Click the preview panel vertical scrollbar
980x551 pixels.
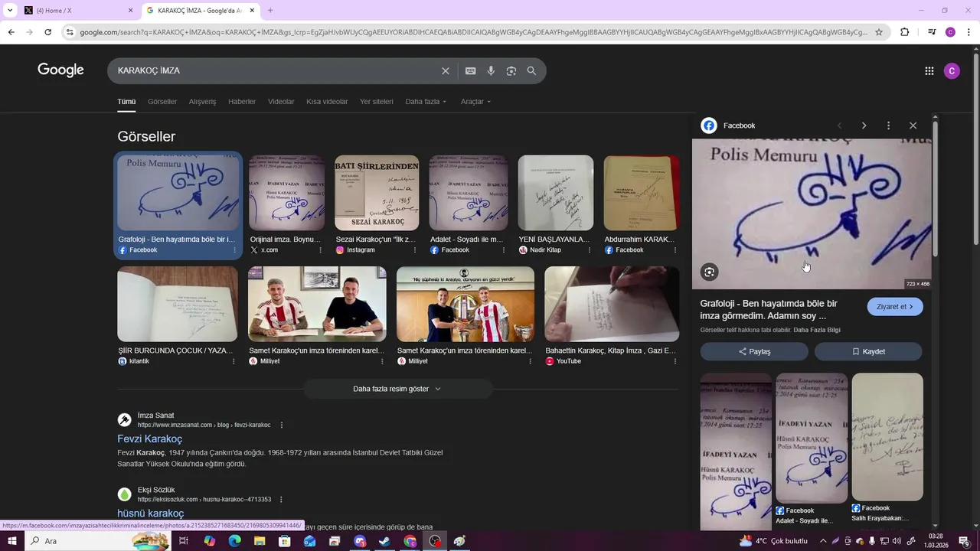click(935, 187)
